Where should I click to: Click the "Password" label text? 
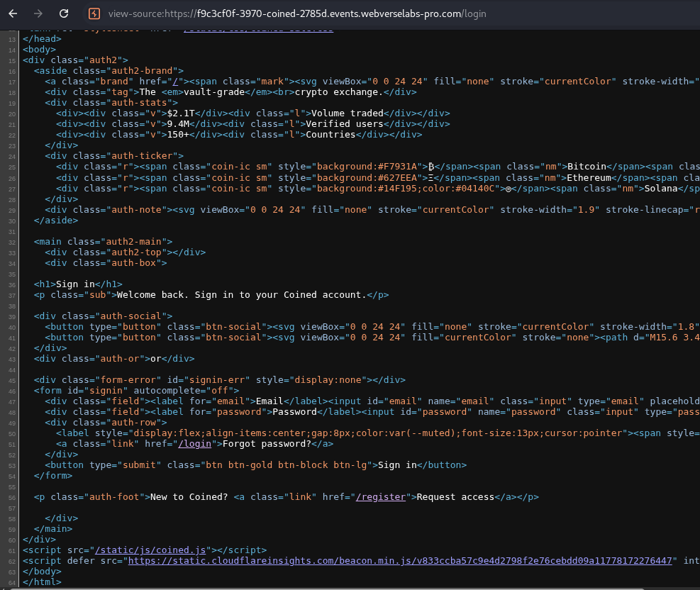click(x=294, y=412)
